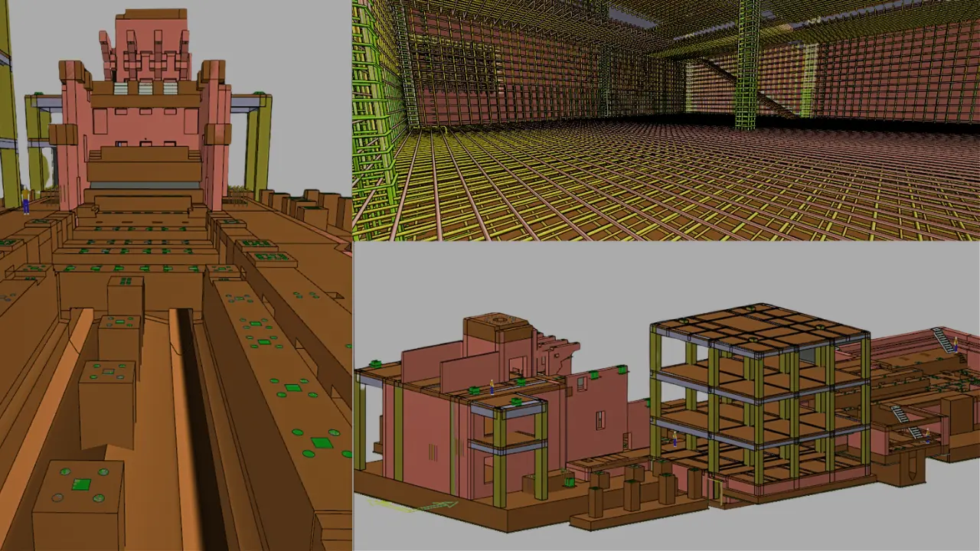The image size is (980, 551).
Task: Select the window on the pink wall
Action: click(x=600, y=419)
